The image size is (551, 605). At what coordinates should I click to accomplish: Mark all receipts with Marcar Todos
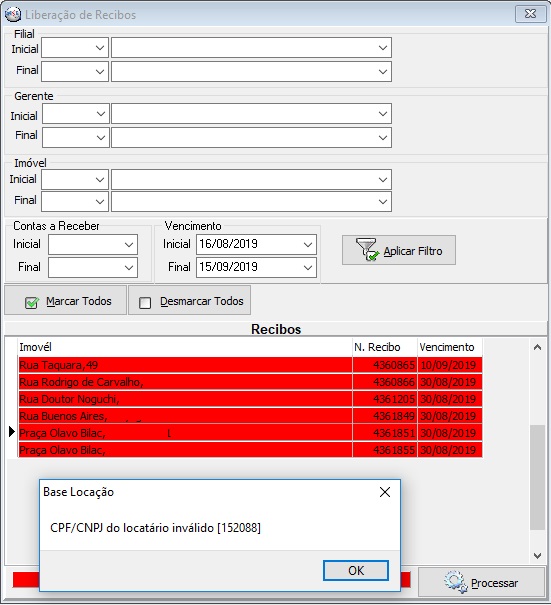click(x=65, y=301)
